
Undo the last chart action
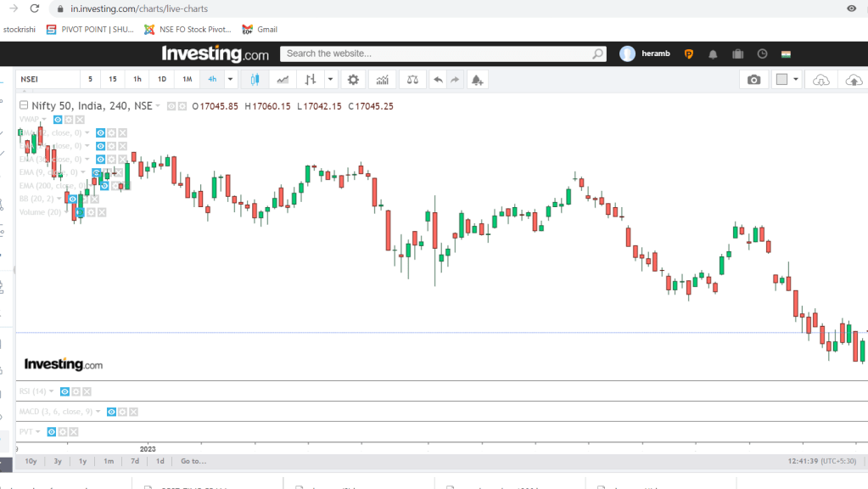438,80
